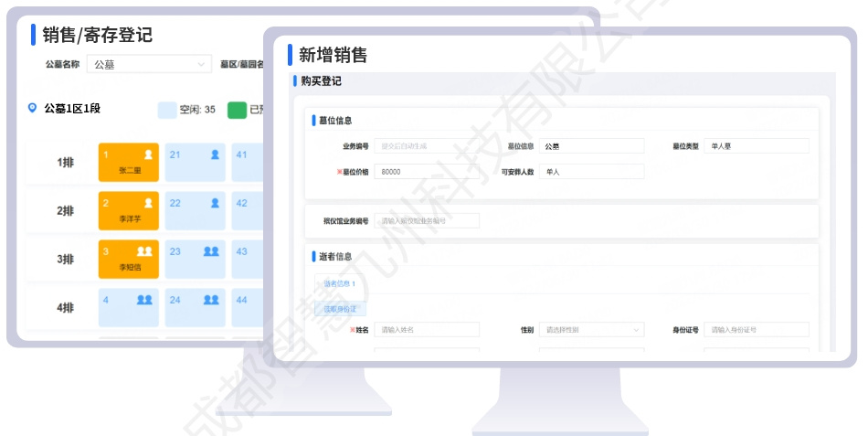The image size is (868, 436).
Task: Switch to the 逝者信息 1 tab
Action: point(339,284)
